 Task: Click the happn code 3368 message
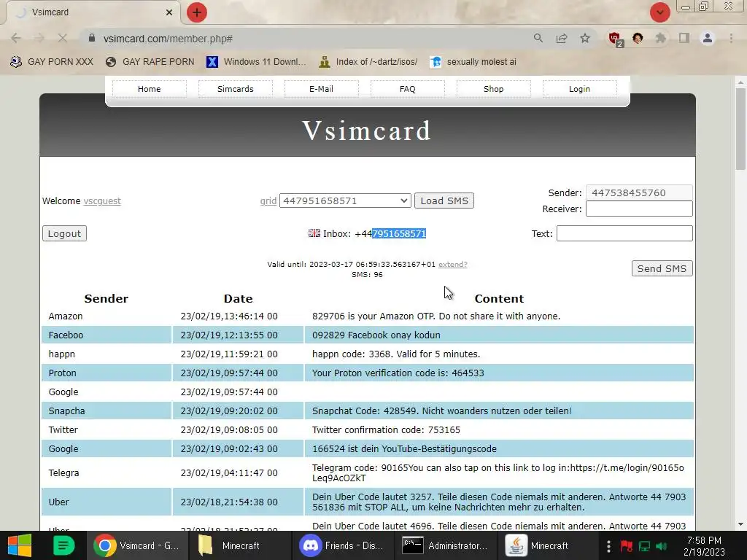click(x=396, y=354)
